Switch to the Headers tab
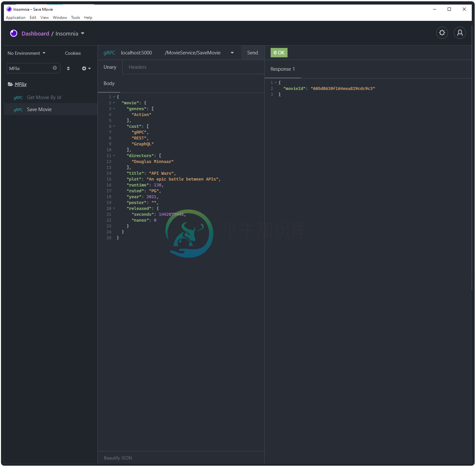Viewport: 476px width, 467px height. pyautogui.click(x=138, y=67)
